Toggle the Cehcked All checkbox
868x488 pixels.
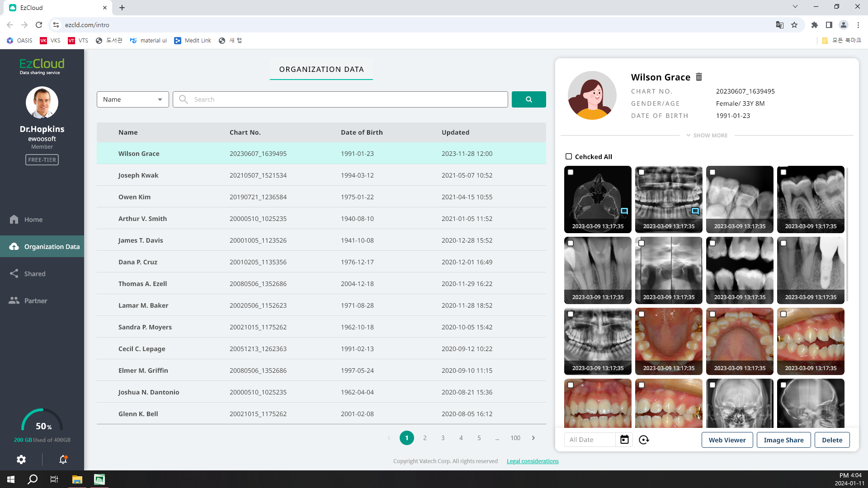coord(569,156)
